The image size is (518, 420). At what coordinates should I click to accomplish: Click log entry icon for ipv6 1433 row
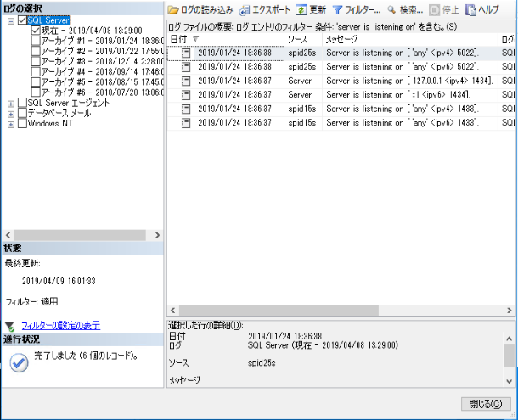pyautogui.click(x=186, y=123)
